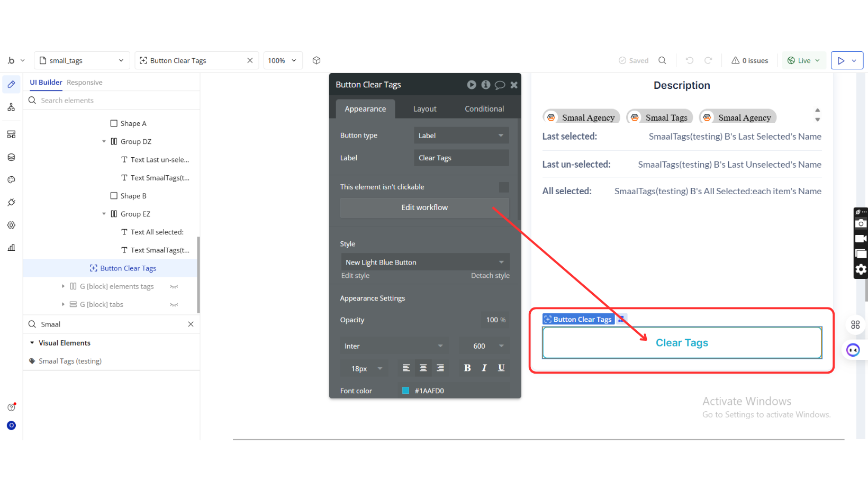Screen dimensions: 868x489
Task: Click the Detach style link
Action: 490,276
